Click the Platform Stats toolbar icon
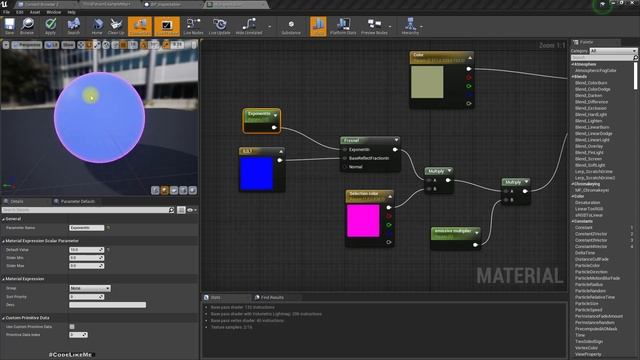Image resolution: width=640 pixels, height=360 pixels. tap(343, 26)
